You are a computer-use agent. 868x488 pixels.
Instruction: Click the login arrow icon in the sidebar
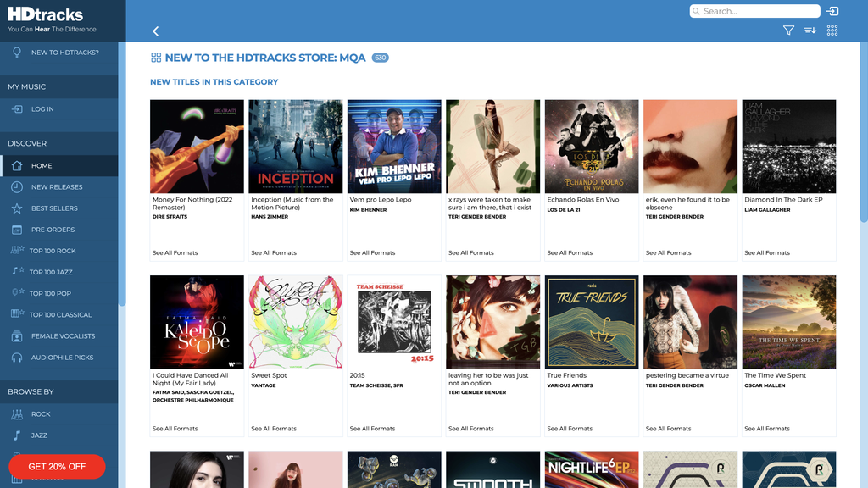[15, 108]
